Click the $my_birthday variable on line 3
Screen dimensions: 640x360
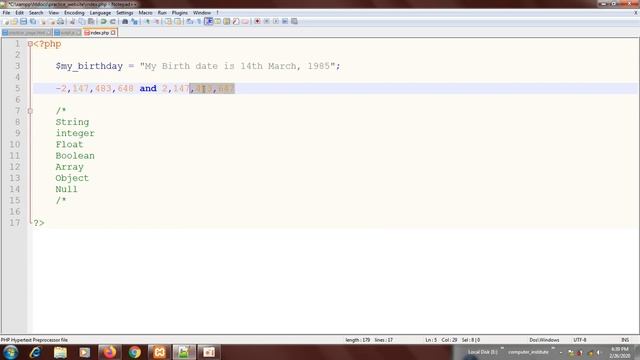point(89,66)
